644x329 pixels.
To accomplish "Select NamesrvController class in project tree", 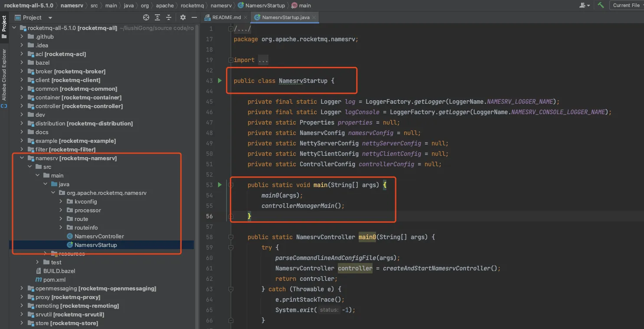I will 99,236.
